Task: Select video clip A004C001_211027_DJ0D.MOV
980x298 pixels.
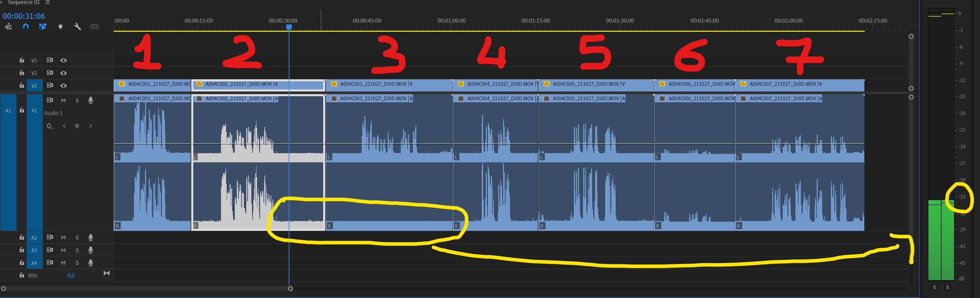Action: (x=152, y=85)
